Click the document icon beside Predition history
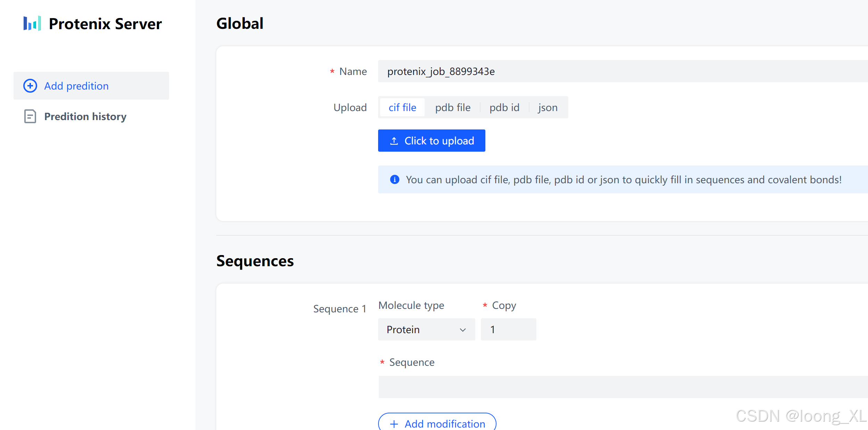This screenshot has height=430, width=868. pyautogui.click(x=30, y=116)
